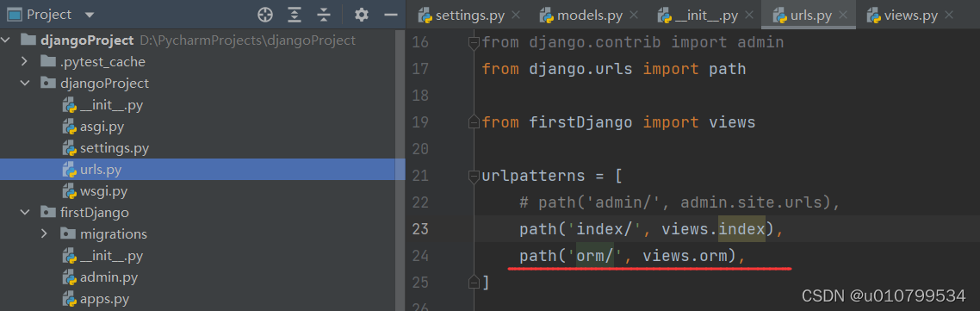
Task: Click the firstDjango package folder icon
Action: [x=47, y=213]
